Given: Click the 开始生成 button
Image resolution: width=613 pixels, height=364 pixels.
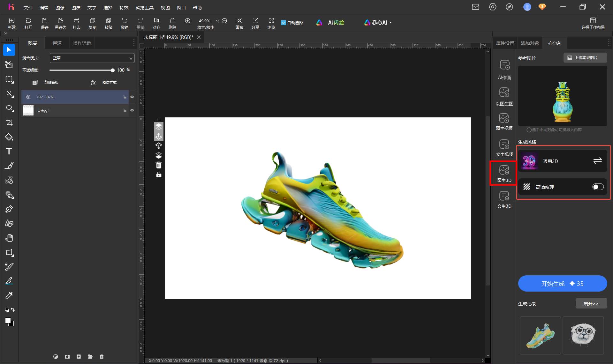Looking at the screenshot, I should [563, 284].
